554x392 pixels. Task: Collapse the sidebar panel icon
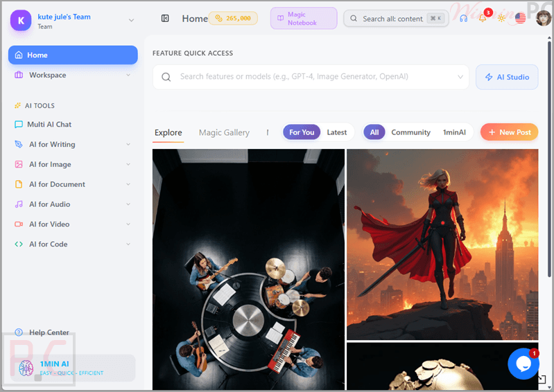(165, 18)
